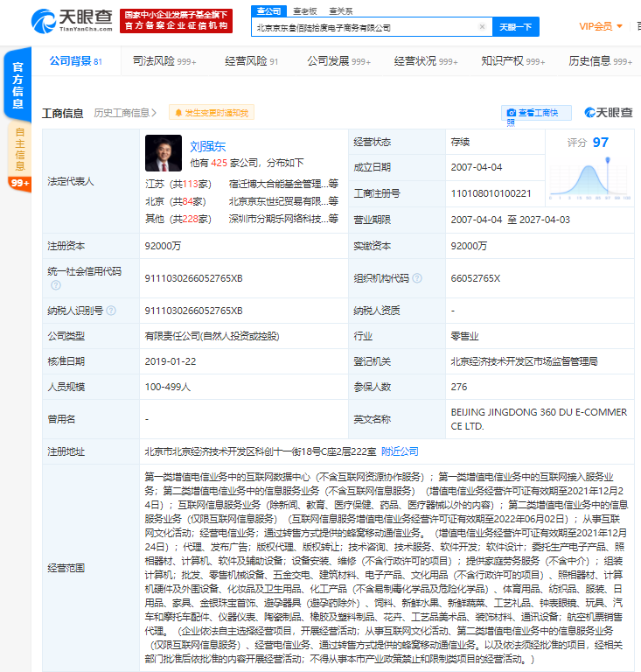Click the Tianyancha logo
The width and height of the screenshot is (641, 672).
pos(72,21)
